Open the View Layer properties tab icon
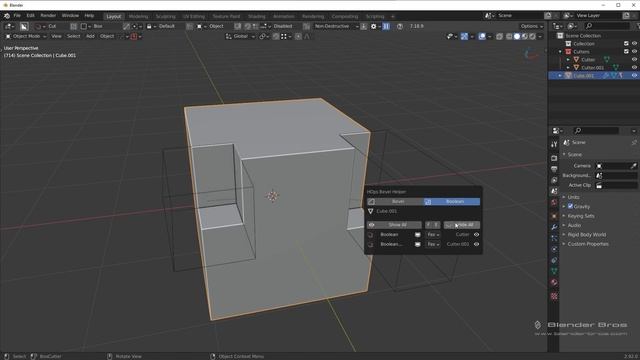This screenshot has width=640, height=360. point(554,180)
